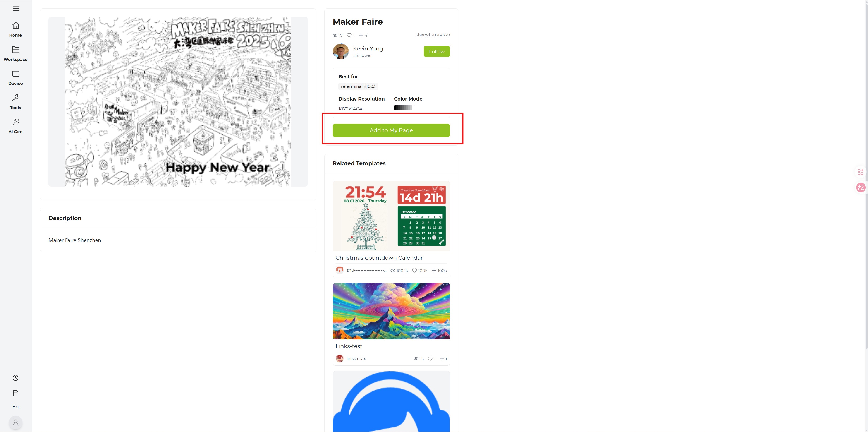
Task: Open the Maker Faire preview image
Action: [x=178, y=101]
